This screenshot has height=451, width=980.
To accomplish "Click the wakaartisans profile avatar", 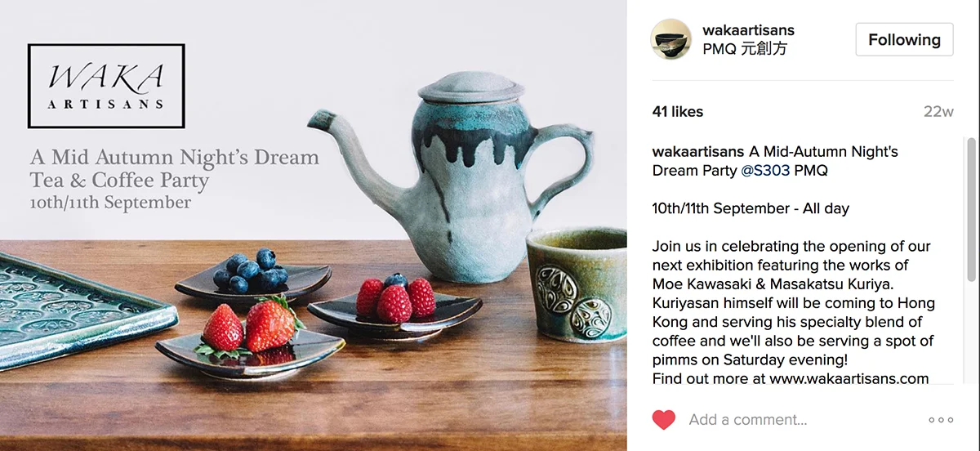I will [671, 39].
